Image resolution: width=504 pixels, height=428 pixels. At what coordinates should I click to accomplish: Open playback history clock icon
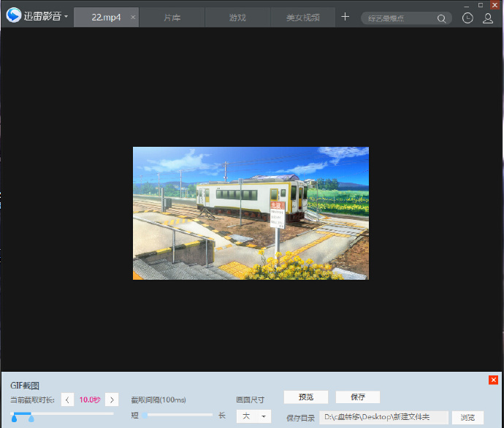tap(467, 18)
